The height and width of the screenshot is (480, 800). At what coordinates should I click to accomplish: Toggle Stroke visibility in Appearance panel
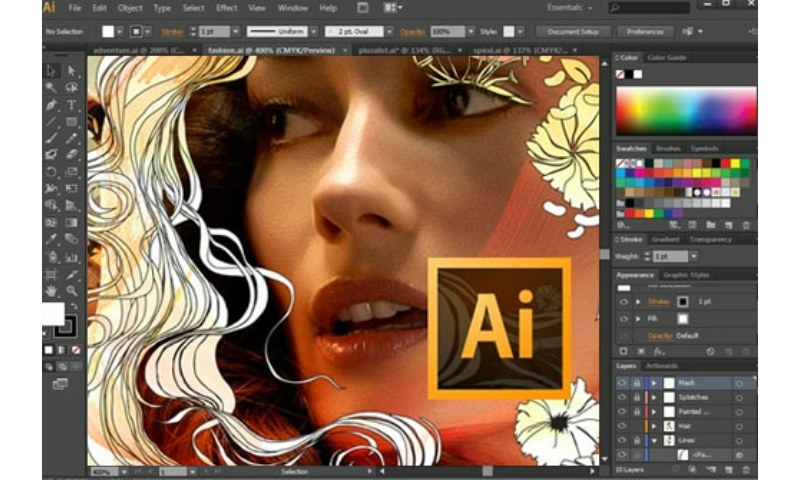pyautogui.click(x=623, y=302)
